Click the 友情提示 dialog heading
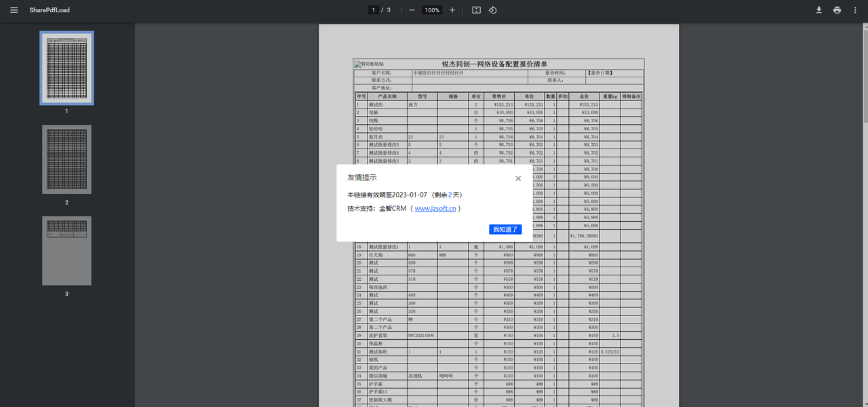This screenshot has height=407, width=868. [362, 178]
